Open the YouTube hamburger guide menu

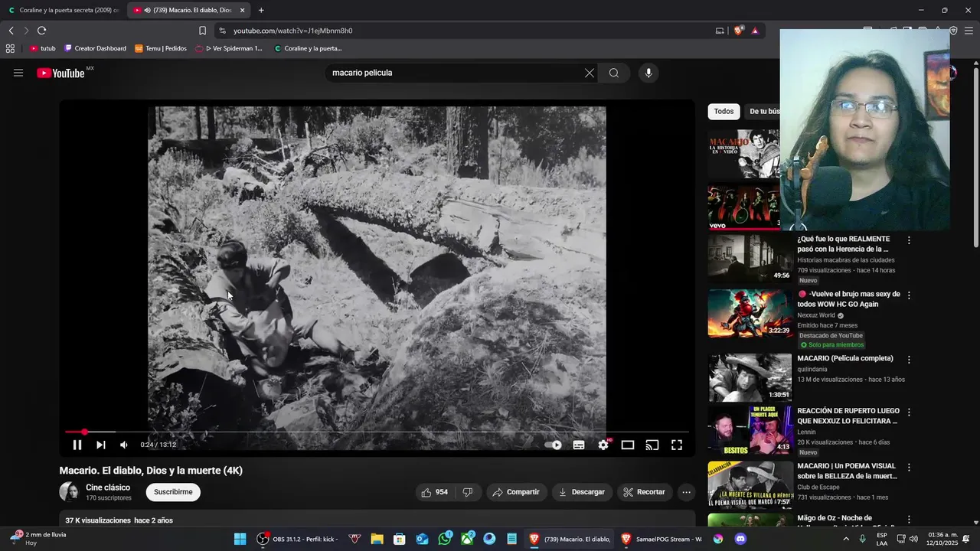[18, 73]
